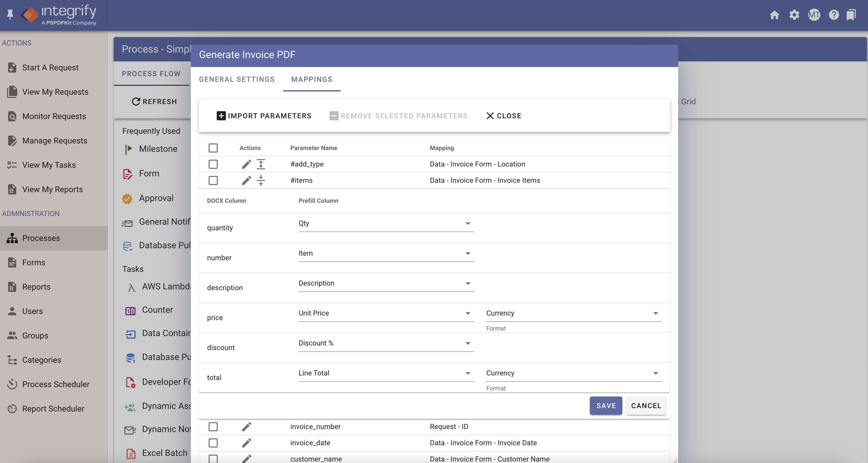Open Monitor Requests in sidebar
The height and width of the screenshot is (463, 868).
54,116
